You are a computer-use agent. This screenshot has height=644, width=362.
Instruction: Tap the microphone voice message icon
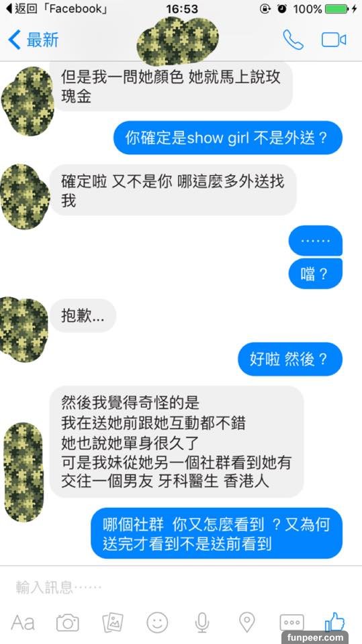202,623
